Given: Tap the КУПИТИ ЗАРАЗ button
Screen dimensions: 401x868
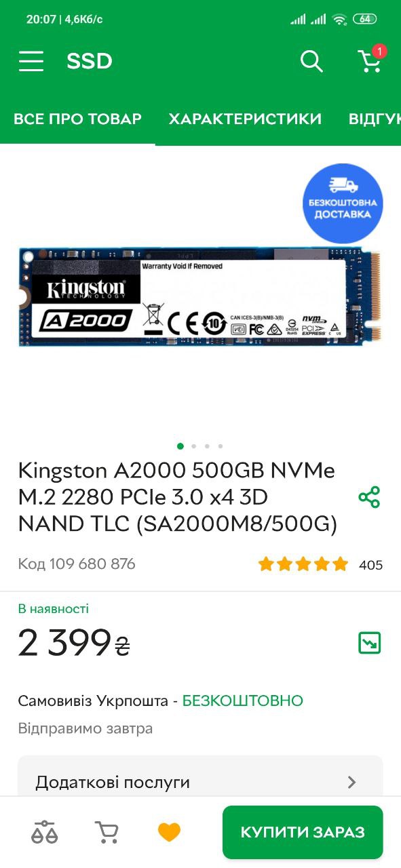Looking at the screenshot, I should (x=303, y=832).
